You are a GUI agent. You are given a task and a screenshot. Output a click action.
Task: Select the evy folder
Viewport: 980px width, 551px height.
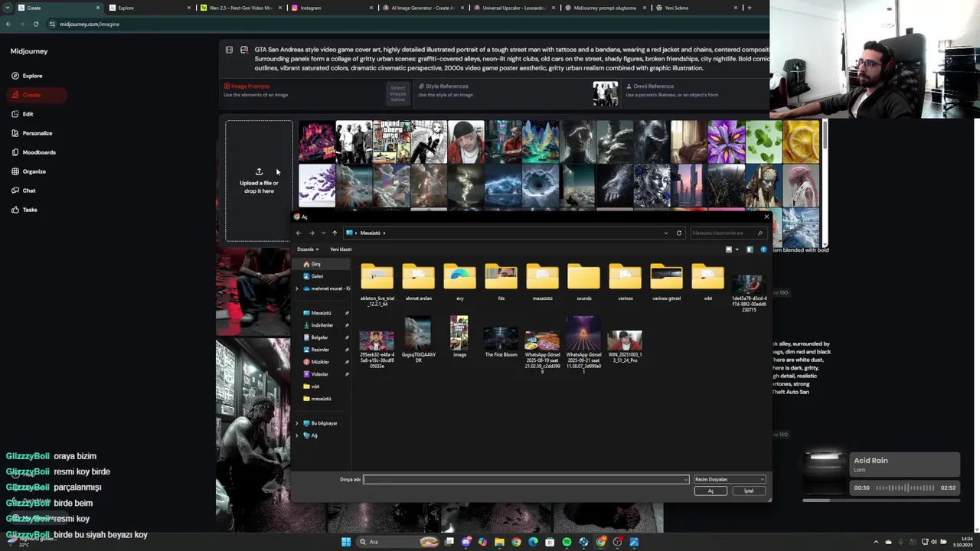[459, 282]
